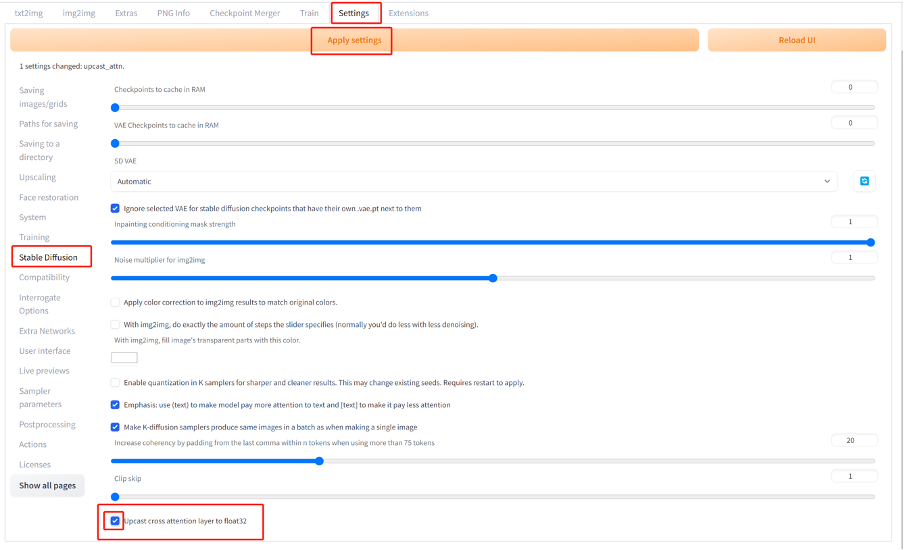Viewport: 904px width, 550px height.
Task: Click the Apply settings button
Action: [354, 40]
